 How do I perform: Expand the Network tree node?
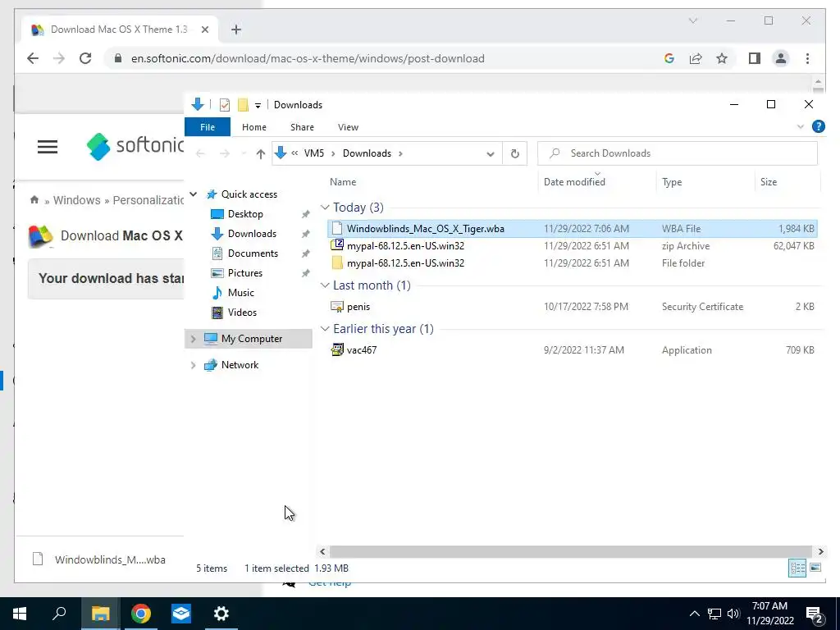[x=194, y=365]
